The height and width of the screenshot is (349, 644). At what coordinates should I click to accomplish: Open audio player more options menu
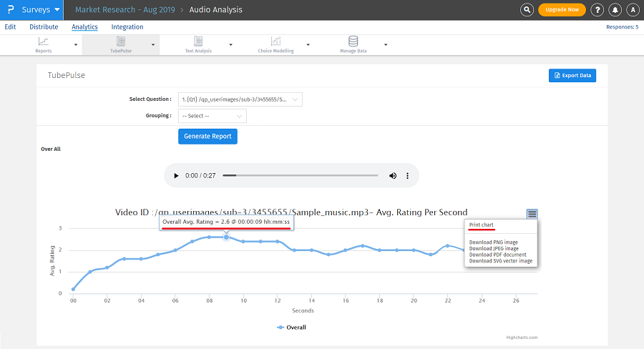pyautogui.click(x=408, y=176)
